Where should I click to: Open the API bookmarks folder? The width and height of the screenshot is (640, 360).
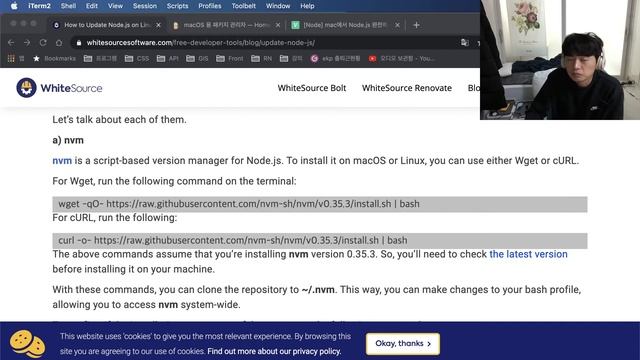168,58
